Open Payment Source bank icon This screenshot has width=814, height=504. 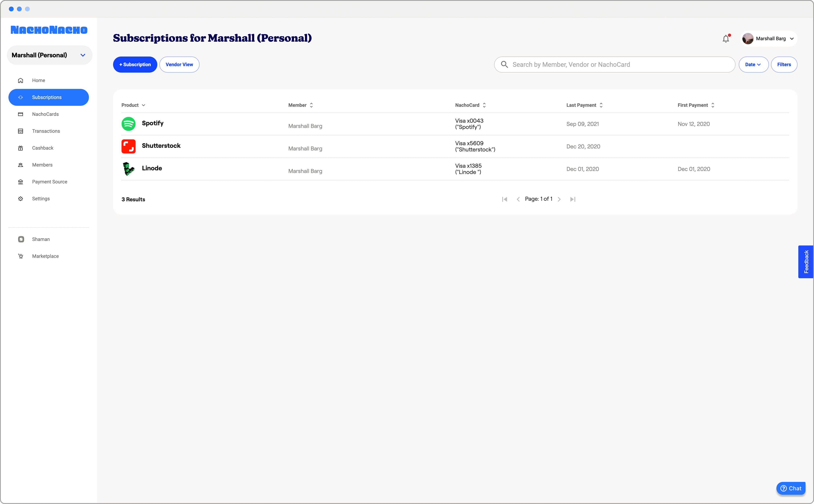[x=21, y=182]
